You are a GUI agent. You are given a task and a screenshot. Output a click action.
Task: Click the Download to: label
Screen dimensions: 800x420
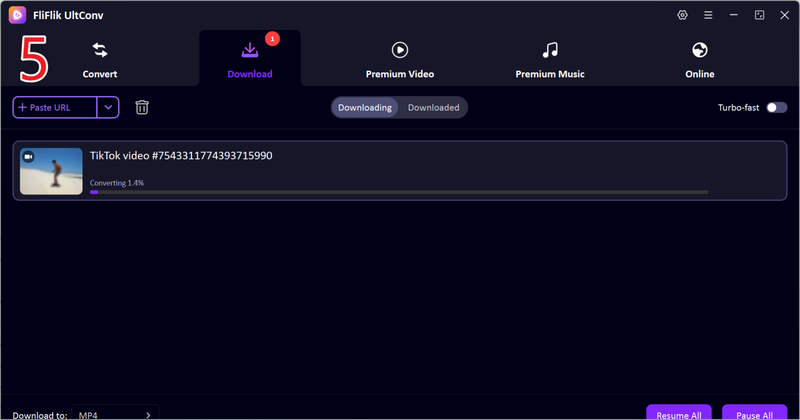[x=40, y=415]
